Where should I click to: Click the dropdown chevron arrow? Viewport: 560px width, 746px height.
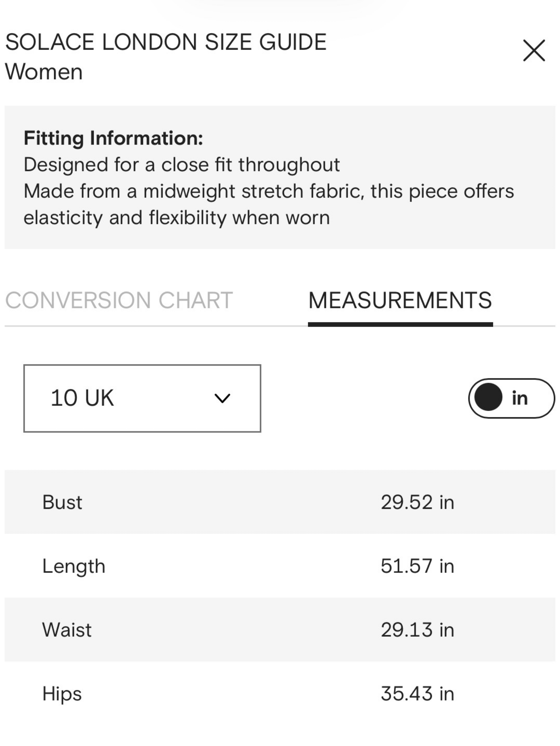pyautogui.click(x=222, y=398)
